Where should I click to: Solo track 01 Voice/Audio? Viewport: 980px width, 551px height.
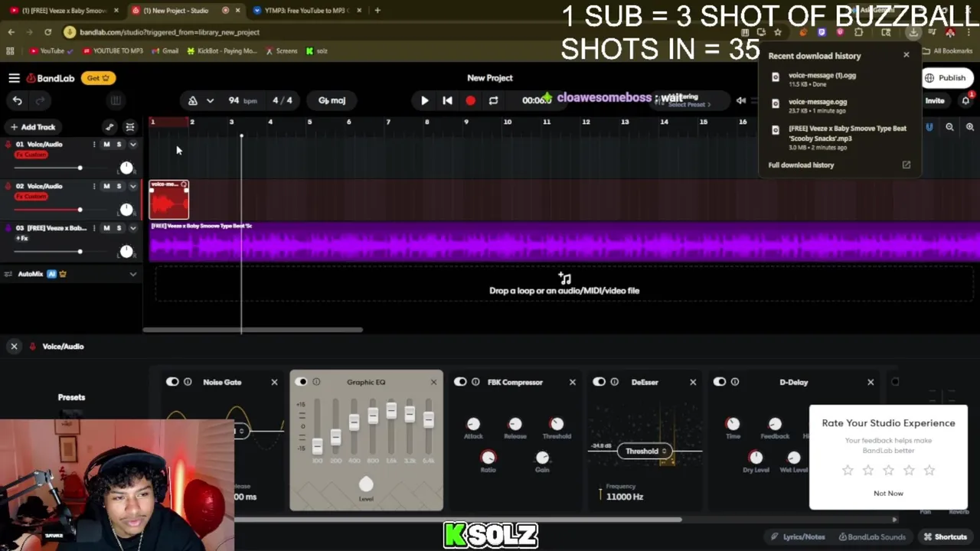119,145
